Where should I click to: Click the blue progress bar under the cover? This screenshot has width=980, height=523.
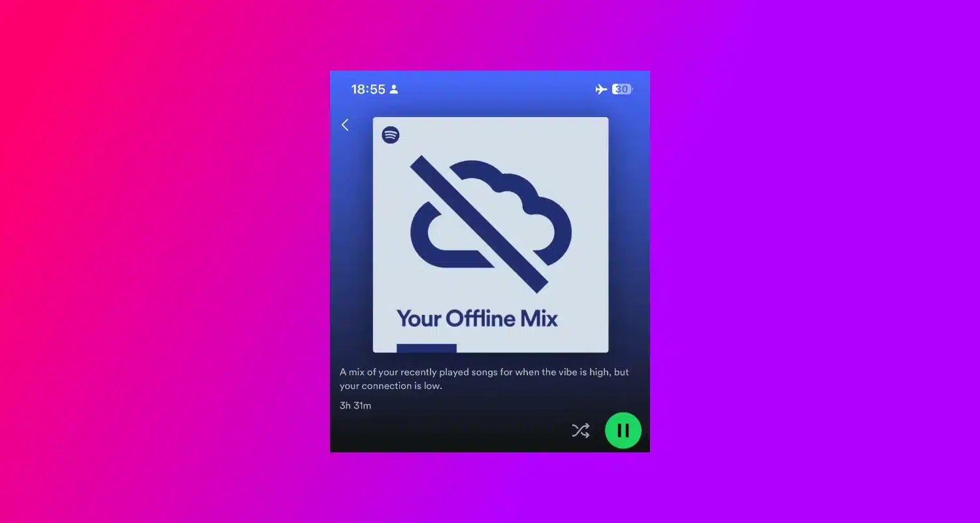tap(428, 348)
